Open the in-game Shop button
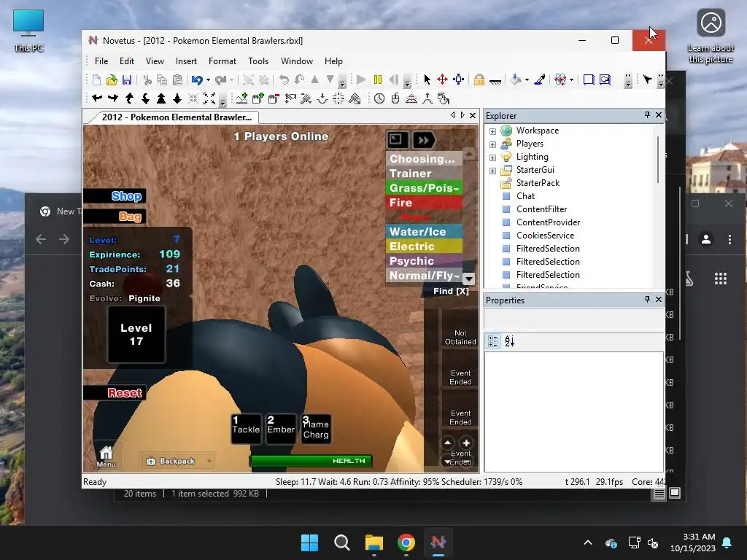This screenshot has width=747, height=560. click(x=115, y=196)
